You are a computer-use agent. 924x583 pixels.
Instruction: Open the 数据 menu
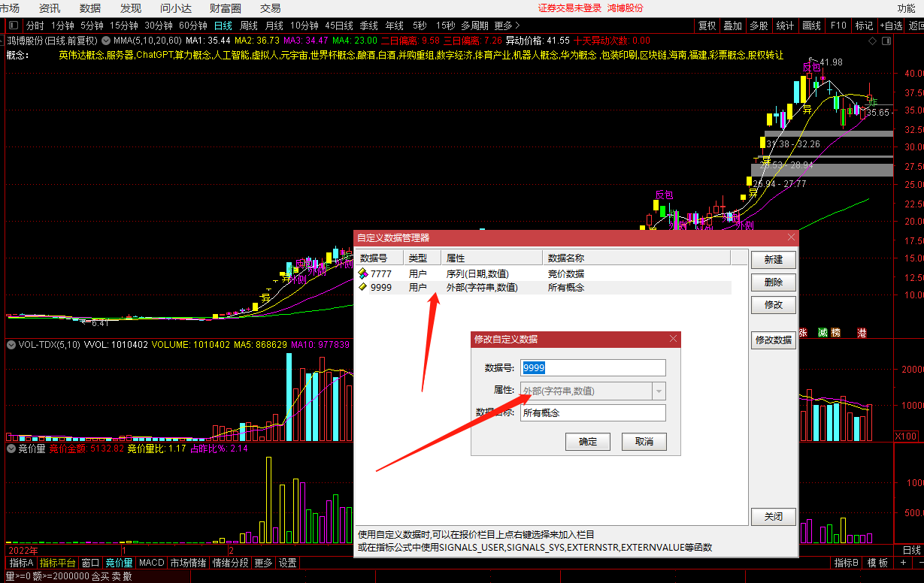coord(90,8)
